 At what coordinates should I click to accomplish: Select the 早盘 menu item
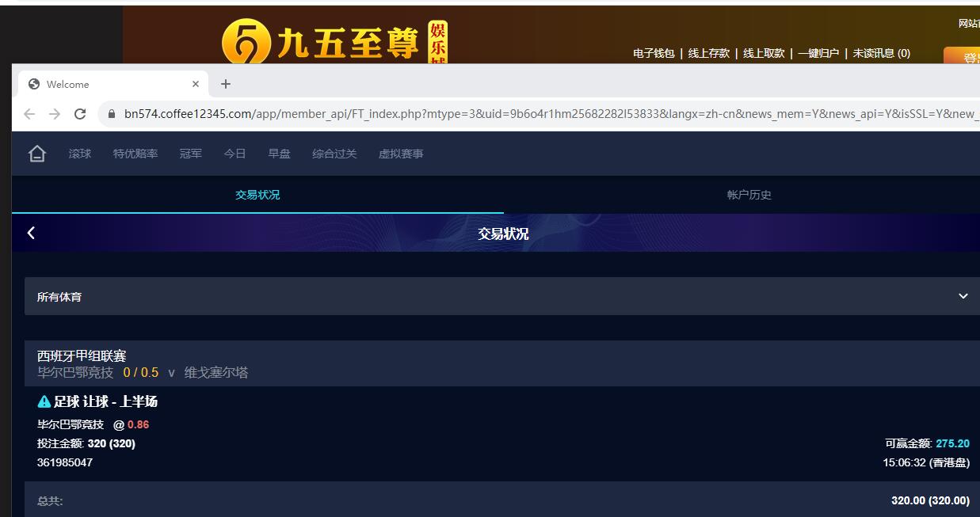pos(279,154)
